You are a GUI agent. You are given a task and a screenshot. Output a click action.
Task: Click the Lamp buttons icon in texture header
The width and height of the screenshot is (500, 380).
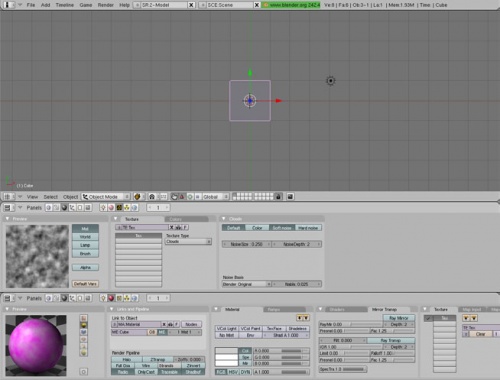coord(103,208)
